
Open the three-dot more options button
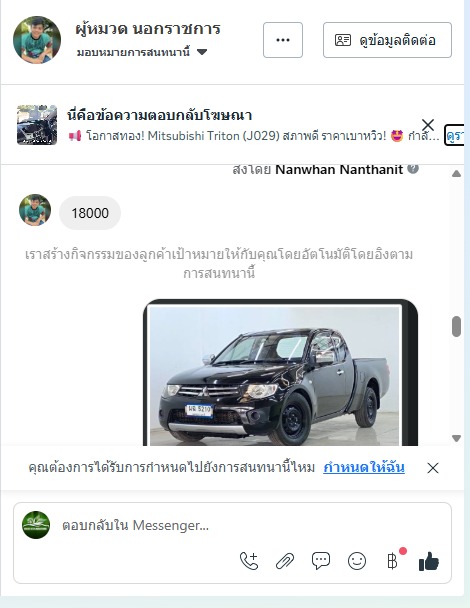coord(283,40)
